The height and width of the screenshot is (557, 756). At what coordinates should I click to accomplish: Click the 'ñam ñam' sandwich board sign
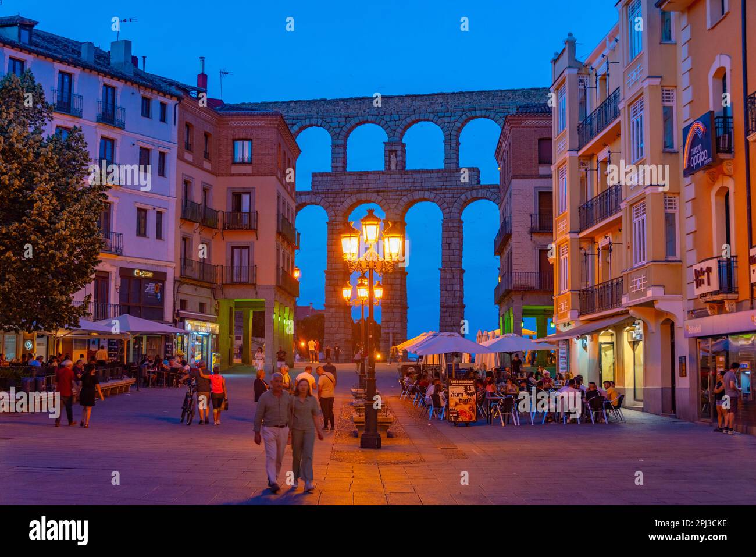pyautogui.click(x=462, y=402)
